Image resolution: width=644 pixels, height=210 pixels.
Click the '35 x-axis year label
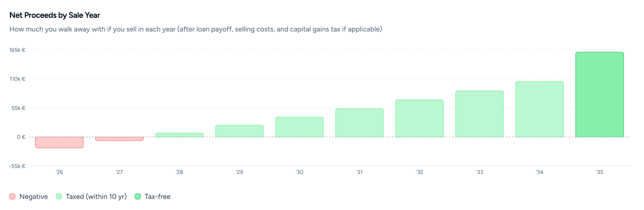pyautogui.click(x=600, y=172)
